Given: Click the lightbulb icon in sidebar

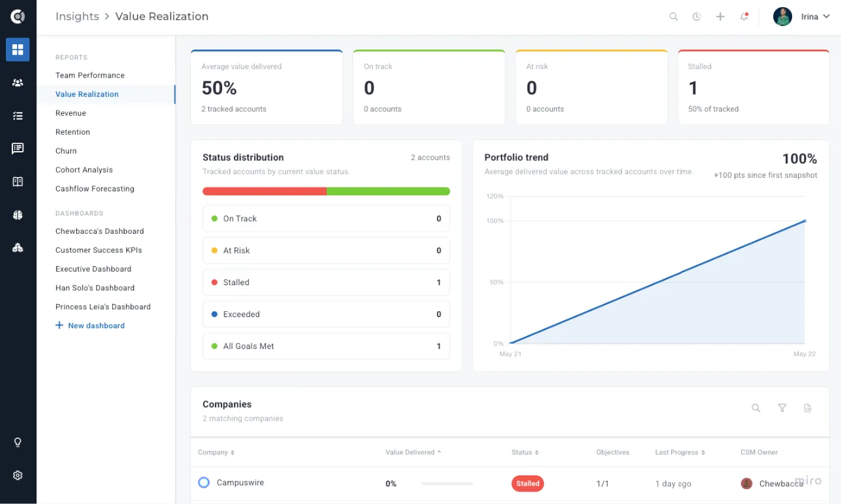Looking at the screenshot, I should (x=18, y=442).
